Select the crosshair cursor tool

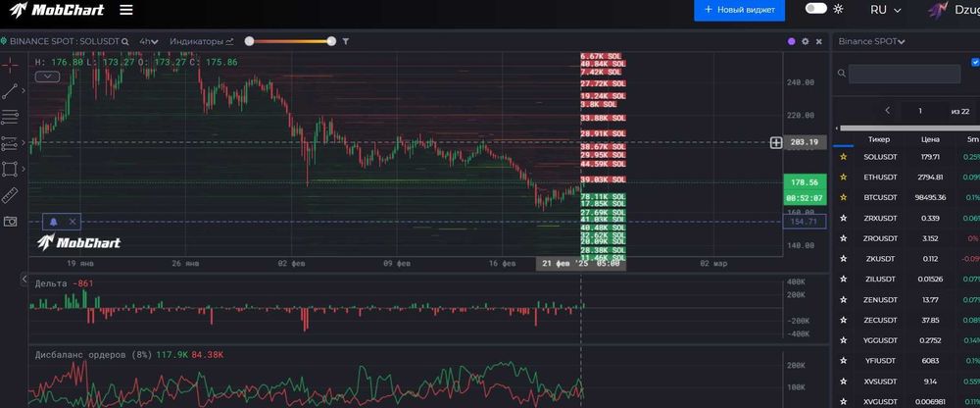(10, 65)
